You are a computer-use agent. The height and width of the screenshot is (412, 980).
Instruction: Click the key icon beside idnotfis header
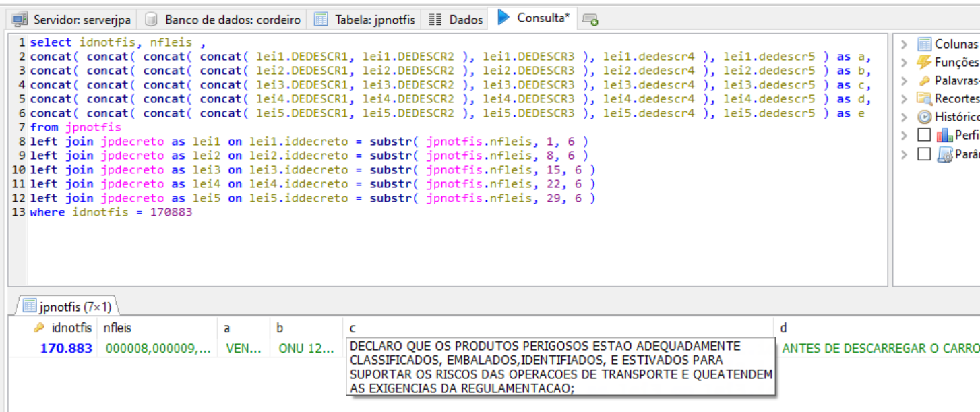point(40,328)
